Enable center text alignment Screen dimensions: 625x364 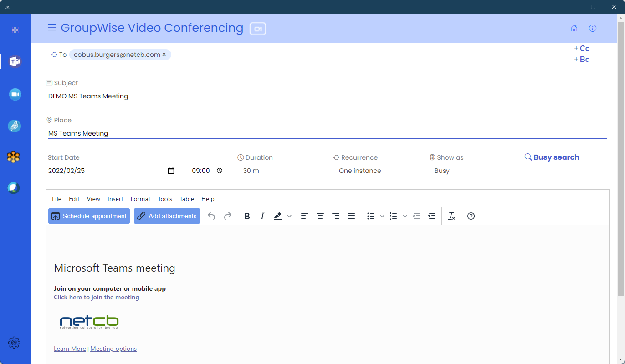[x=320, y=216]
